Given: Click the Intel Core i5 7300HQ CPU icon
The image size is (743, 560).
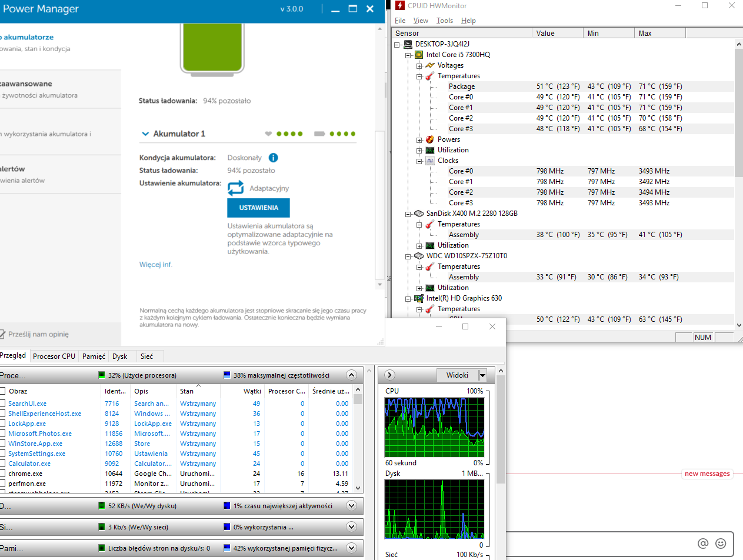Looking at the screenshot, I should pyautogui.click(x=419, y=55).
